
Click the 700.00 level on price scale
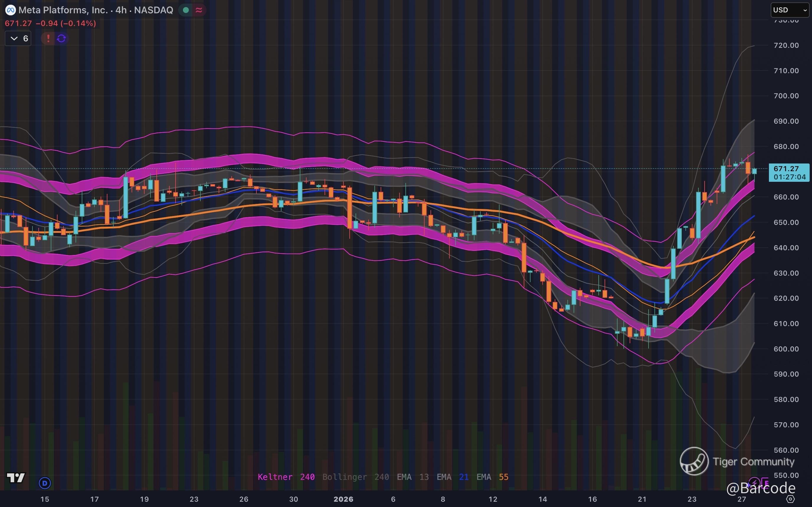tap(786, 96)
